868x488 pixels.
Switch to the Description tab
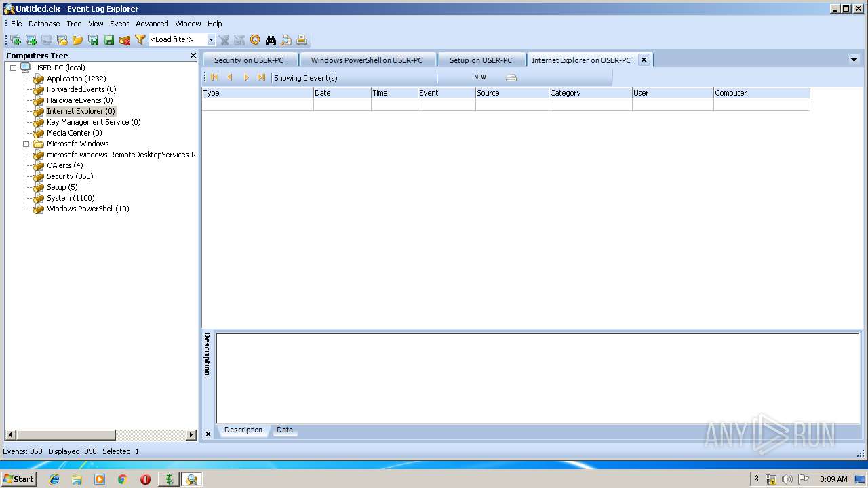(x=243, y=430)
